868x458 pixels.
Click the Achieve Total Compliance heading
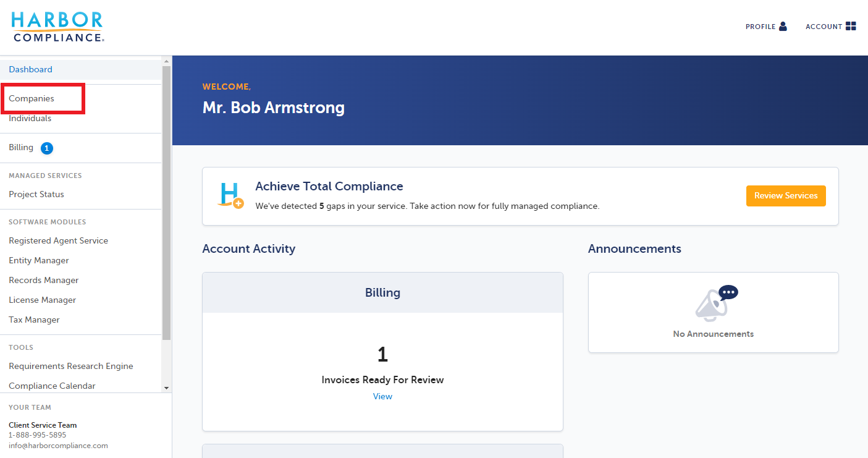point(329,186)
